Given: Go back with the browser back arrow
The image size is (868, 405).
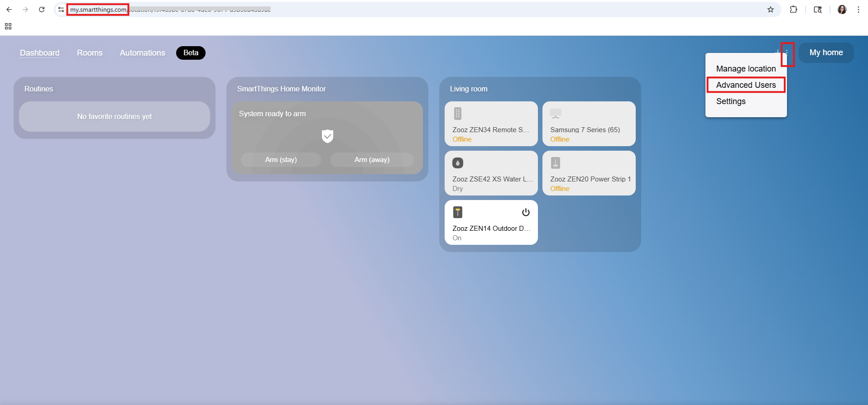Looking at the screenshot, I should pos(9,10).
